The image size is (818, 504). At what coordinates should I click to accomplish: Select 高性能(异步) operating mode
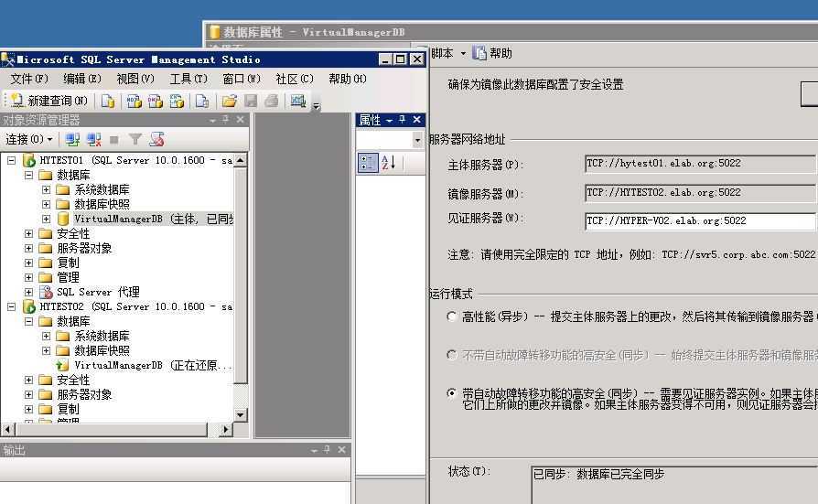pyautogui.click(x=452, y=316)
